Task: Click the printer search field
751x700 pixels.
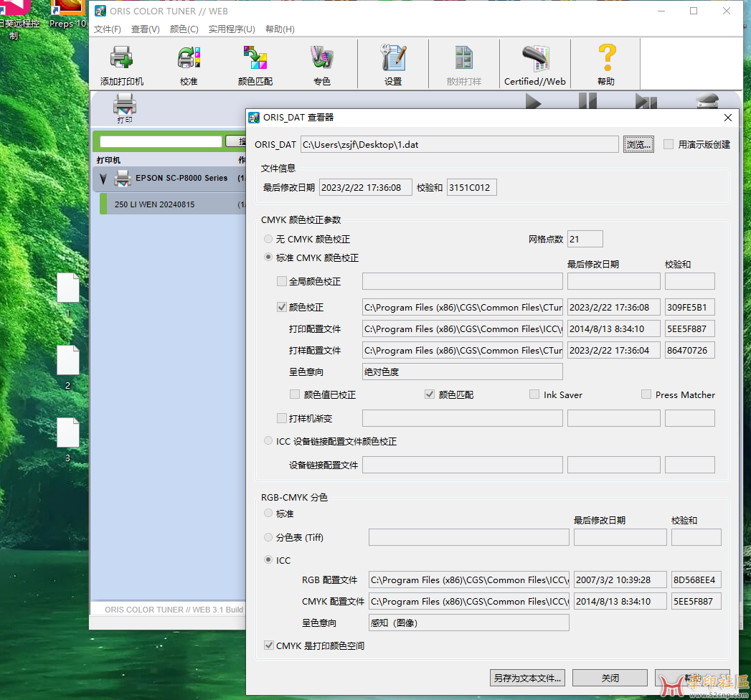Action: pyautogui.click(x=161, y=142)
